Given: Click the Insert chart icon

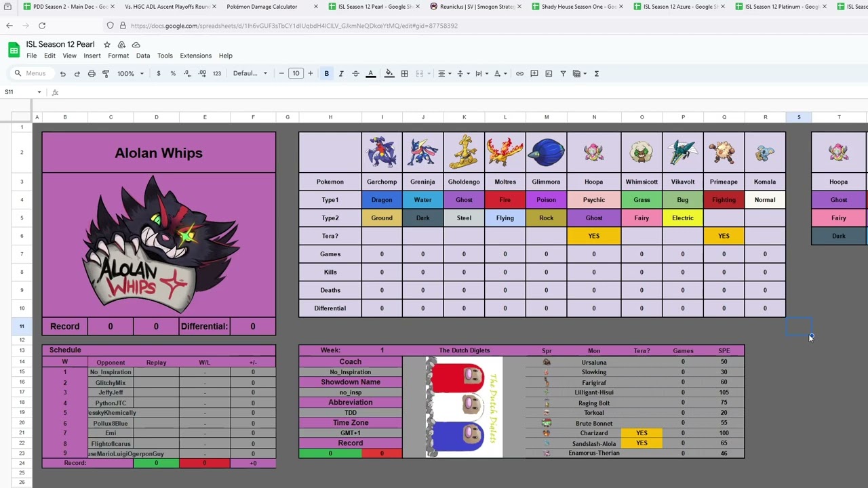Looking at the screenshot, I should [x=549, y=73].
